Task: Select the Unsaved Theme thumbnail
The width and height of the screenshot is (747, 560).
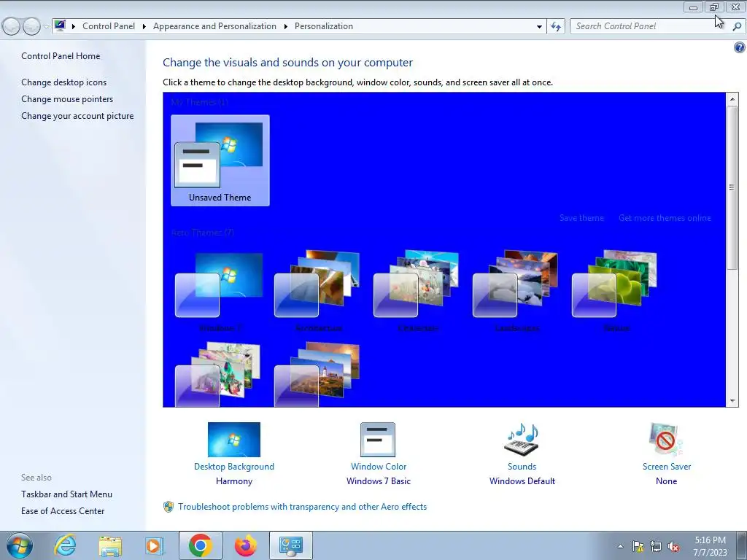Action: [x=220, y=160]
